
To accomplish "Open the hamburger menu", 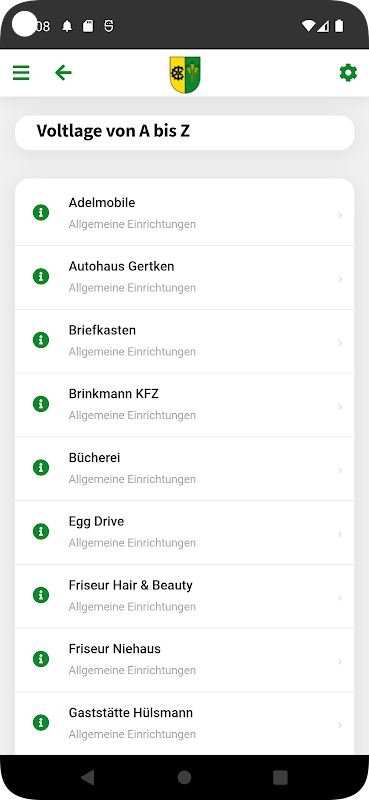I will pyautogui.click(x=21, y=73).
